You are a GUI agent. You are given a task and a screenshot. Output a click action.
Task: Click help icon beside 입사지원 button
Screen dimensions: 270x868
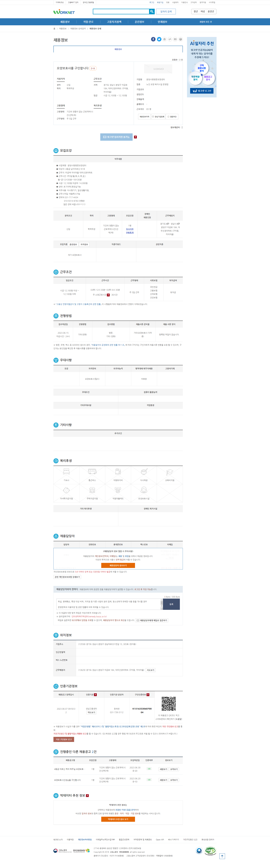coord(136,137)
